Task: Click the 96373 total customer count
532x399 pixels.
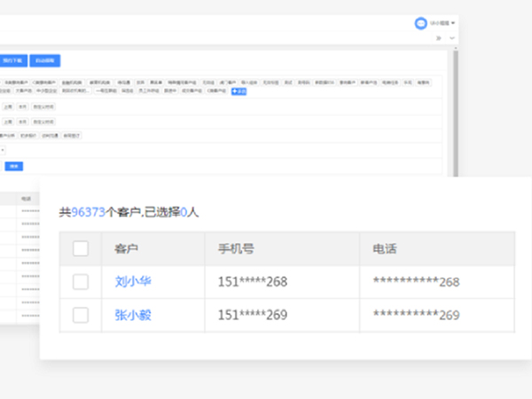Action: point(88,213)
